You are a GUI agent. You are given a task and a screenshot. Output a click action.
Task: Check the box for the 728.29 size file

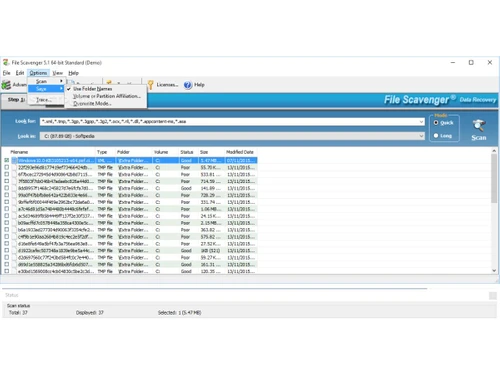point(7,195)
